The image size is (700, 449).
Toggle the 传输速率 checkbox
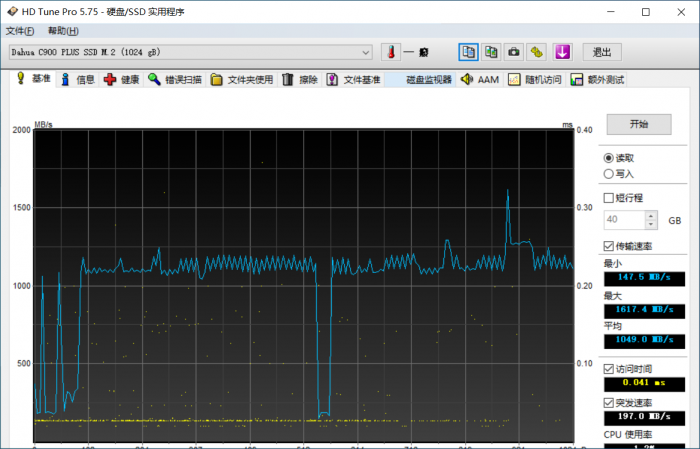[x=609, y=246]
